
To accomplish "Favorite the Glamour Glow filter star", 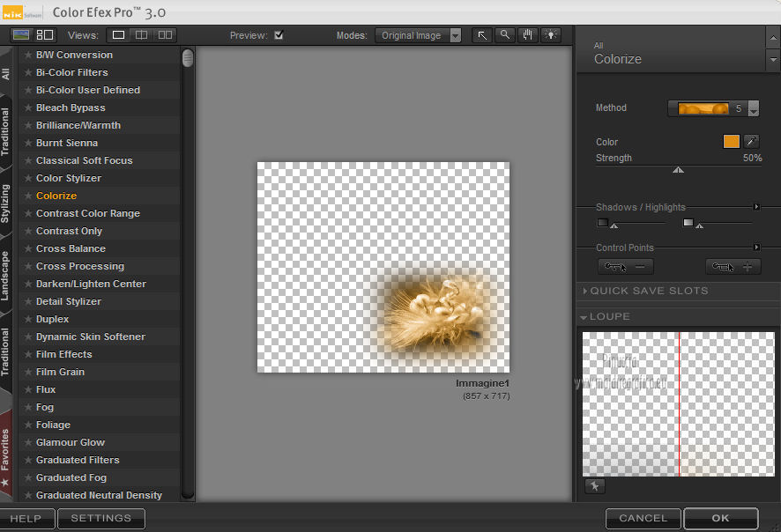I will [28, 442].
